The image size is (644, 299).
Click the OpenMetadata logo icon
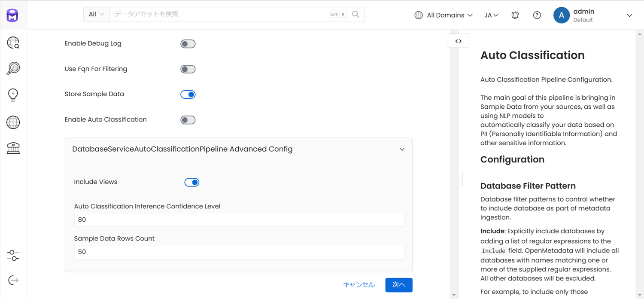pyautogui.click(x=12, y=15)
